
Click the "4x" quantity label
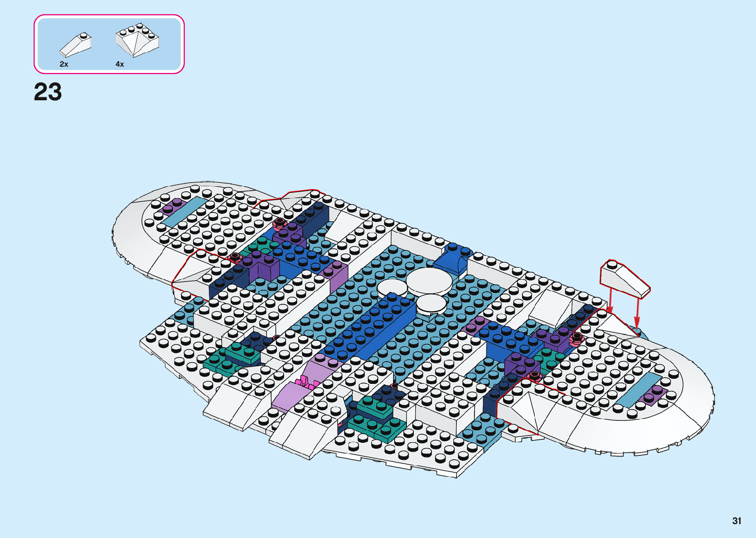click(119, 64)
